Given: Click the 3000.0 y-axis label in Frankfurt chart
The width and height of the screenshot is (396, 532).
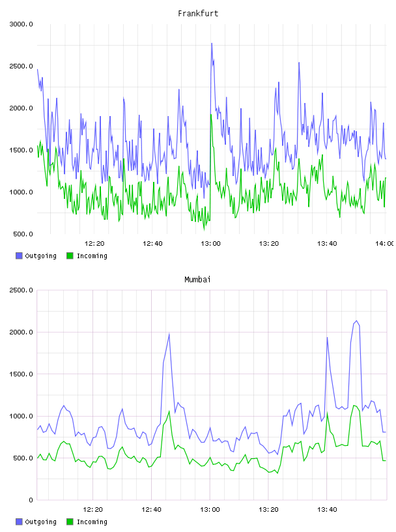Looking at the screenshot, I should (21, 24).
